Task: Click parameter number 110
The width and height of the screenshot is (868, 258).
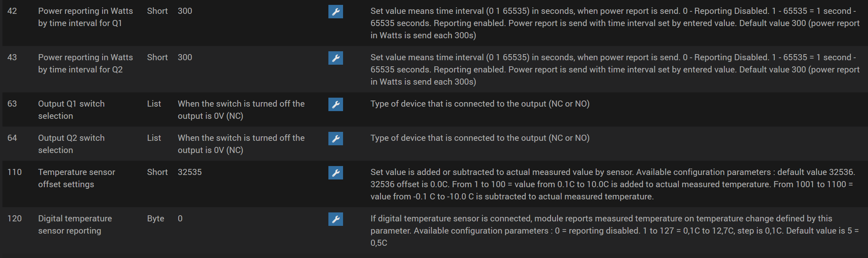Action: 15,172
